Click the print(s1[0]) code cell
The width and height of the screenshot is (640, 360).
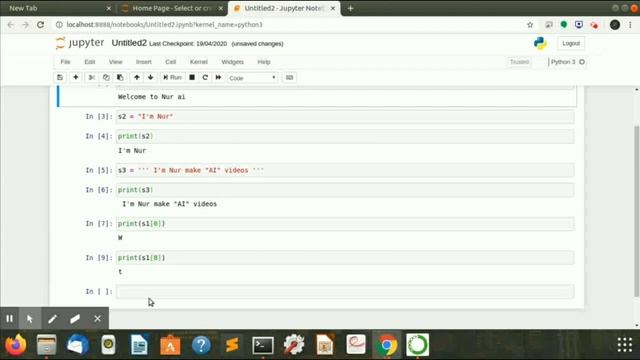(x=345, y=224)
